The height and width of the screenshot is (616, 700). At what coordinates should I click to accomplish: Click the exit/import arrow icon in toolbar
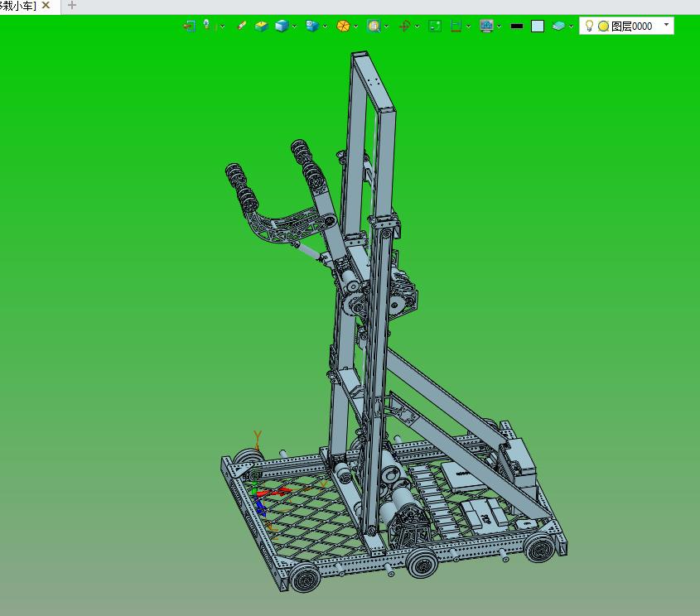(189, 26)
